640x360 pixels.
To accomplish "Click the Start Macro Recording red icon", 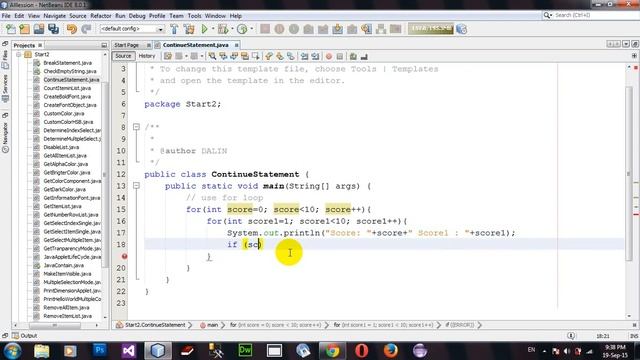I will [329, 56].
